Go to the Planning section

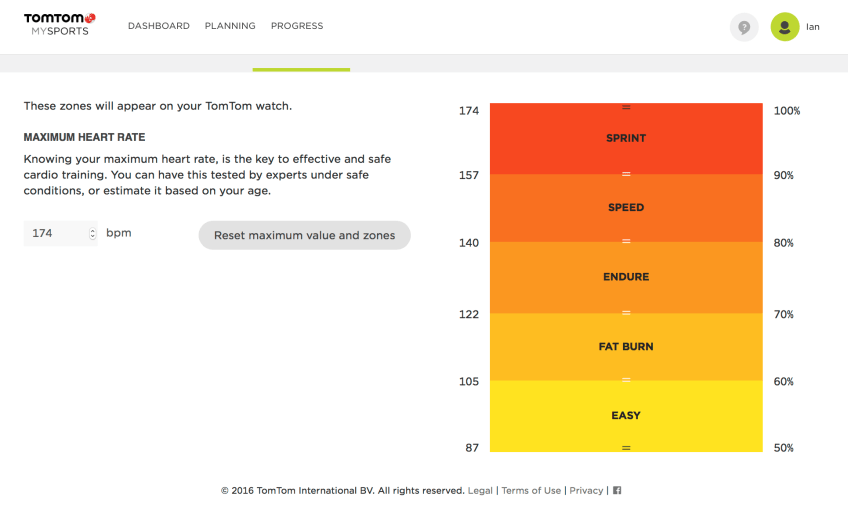(230, 26)
